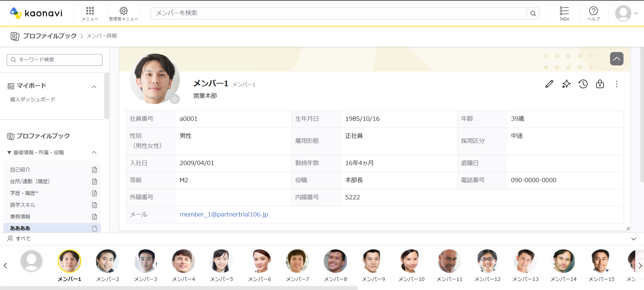Open the history clock icon
This screenshot has width=644, height=290.
pos(583,84)
